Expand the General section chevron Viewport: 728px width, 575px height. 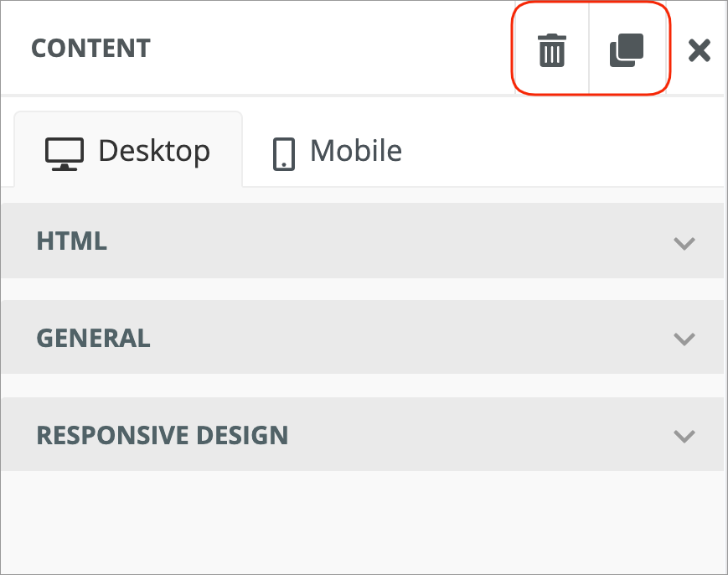tap(684, 339)
